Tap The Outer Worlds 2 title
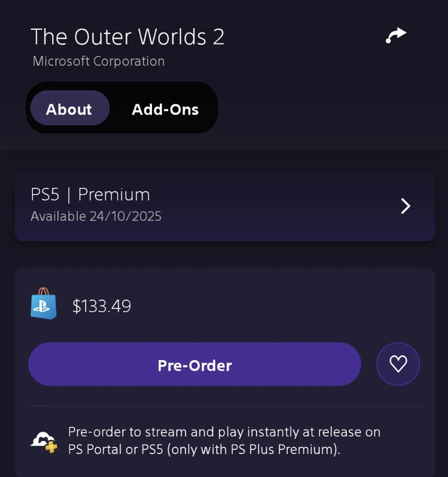Screen dimensions: 448x477 pos(128,37)
